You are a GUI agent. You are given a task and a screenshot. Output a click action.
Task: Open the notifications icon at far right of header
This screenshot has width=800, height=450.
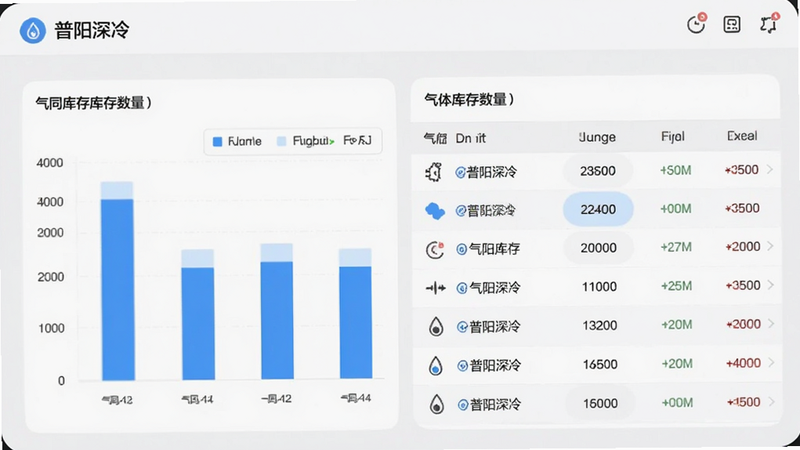tap(769, 23)
